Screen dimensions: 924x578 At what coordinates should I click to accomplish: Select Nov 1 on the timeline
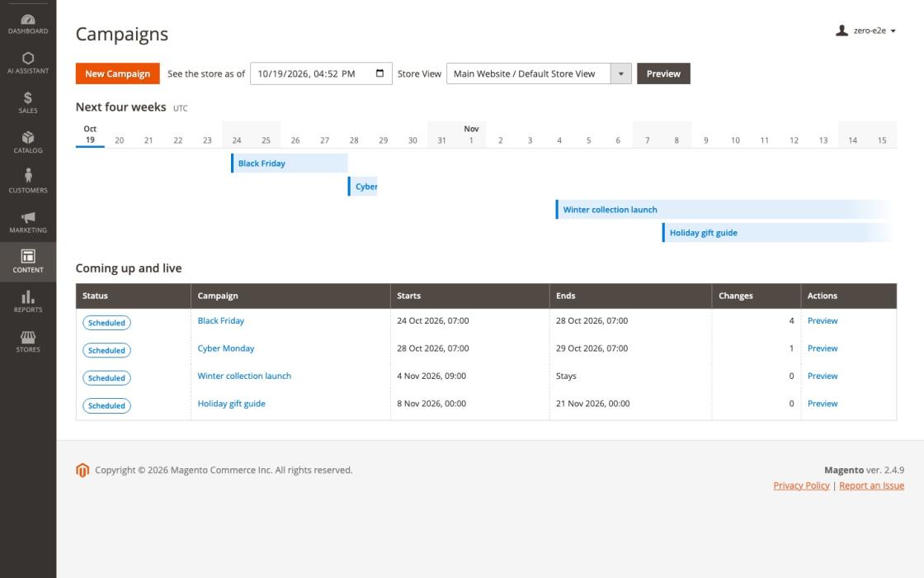tap(471, 135)
